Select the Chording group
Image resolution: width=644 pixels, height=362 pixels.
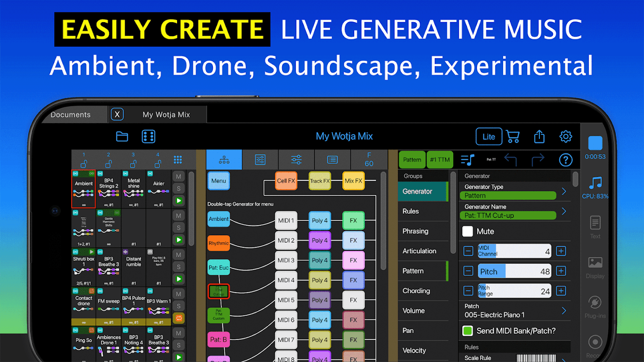(423, 291)
